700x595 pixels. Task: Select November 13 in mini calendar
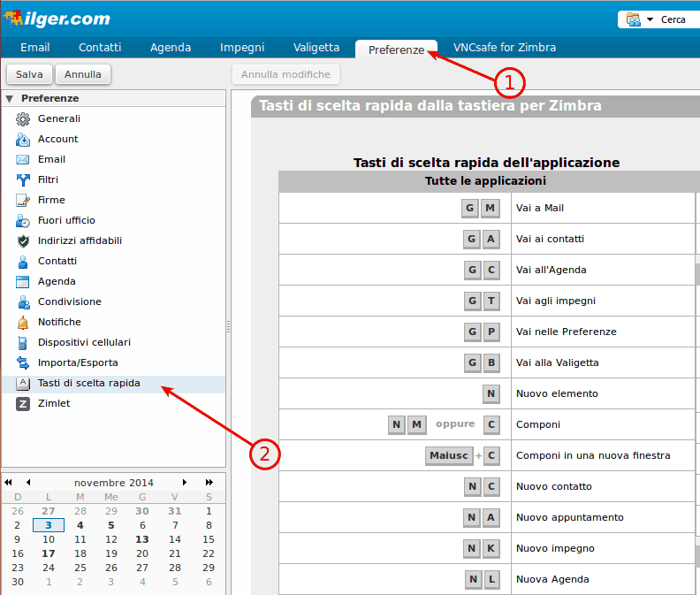142,539
